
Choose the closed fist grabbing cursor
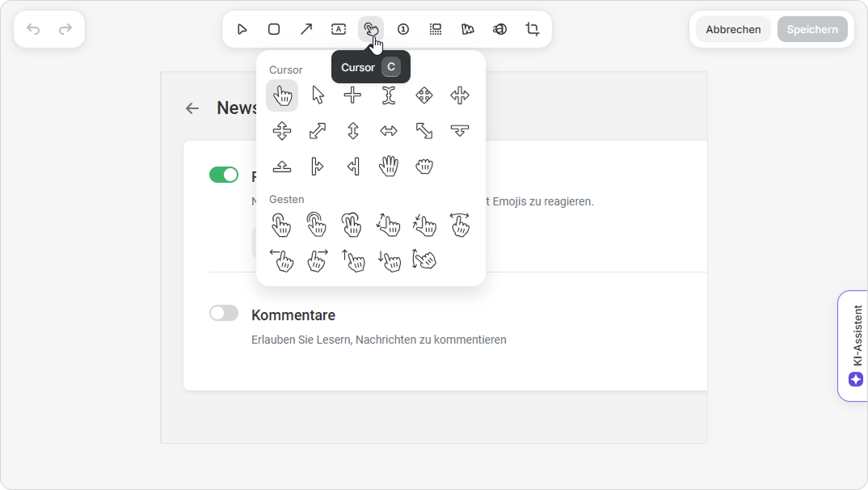click(x=424, y=167)
